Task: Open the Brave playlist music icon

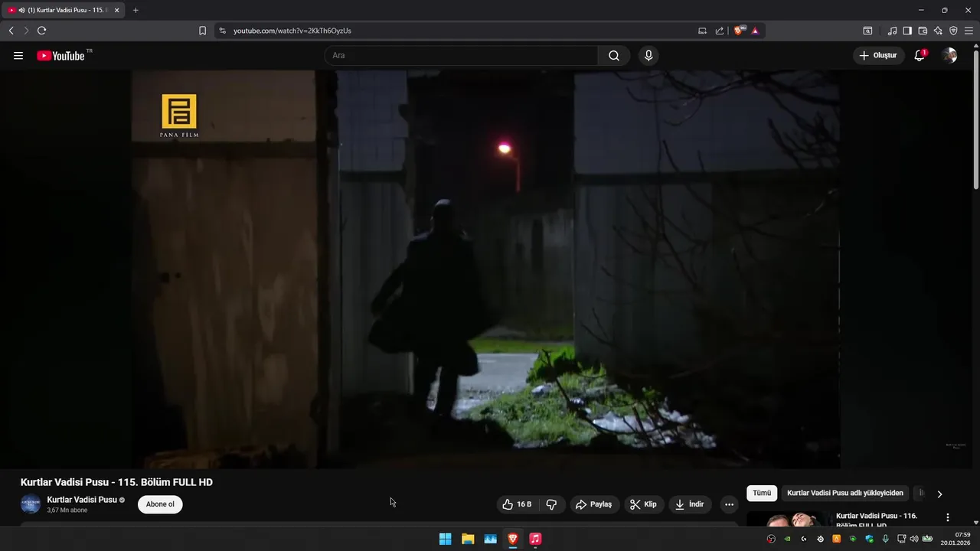Action: 892,31
